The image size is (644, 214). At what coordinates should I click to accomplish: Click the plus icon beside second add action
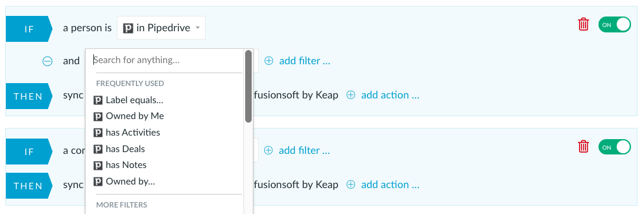[351, 185]
